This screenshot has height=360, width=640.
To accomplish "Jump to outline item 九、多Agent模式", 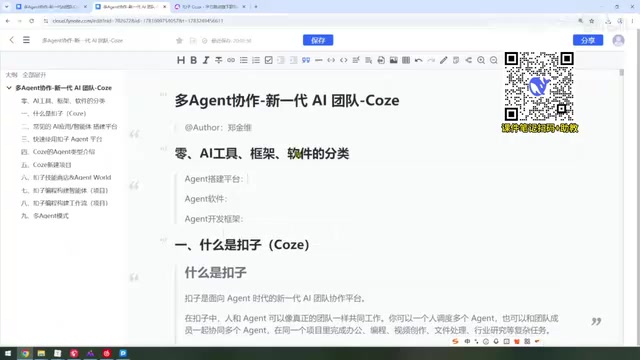I will click(x=45, y=216).
